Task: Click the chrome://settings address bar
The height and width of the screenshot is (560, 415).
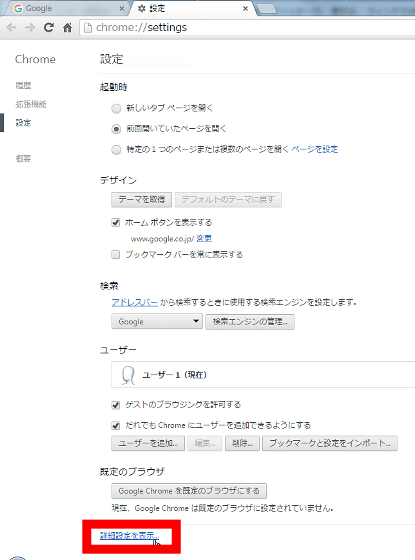Action: coord(246,28)
